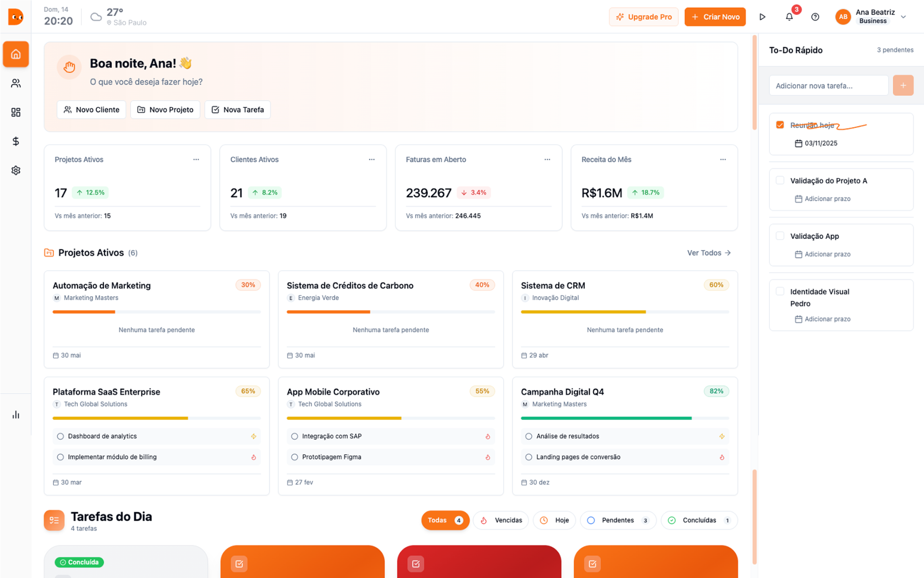Select the Pendentes tasks filter tab
Image resolution: width=924 pixels, height=578 pixels.
(618, 520)
